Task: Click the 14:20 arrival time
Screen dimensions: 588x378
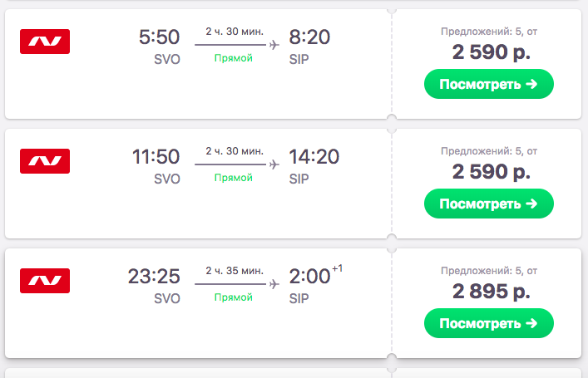Action: coord(314,157)
